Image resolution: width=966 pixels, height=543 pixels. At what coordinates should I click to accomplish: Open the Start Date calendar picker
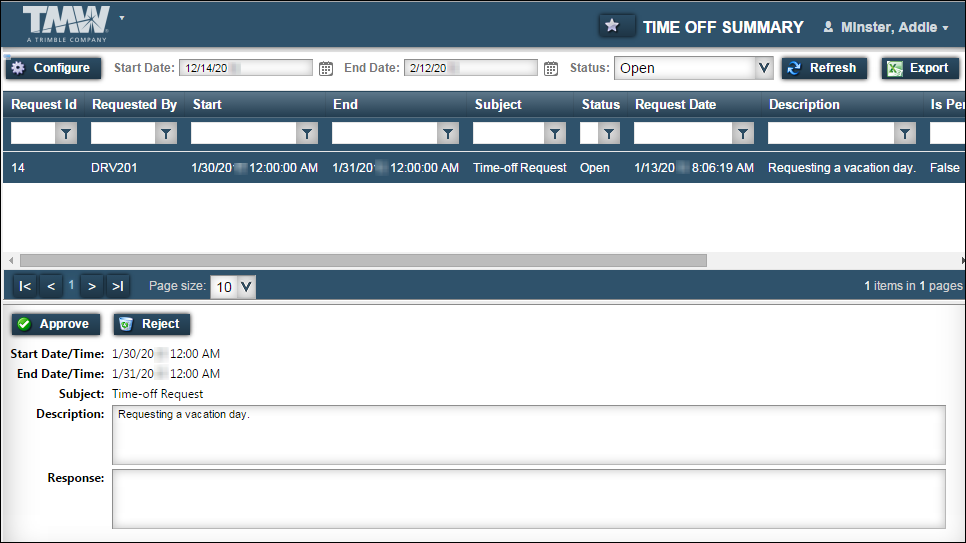pos(326,68)
